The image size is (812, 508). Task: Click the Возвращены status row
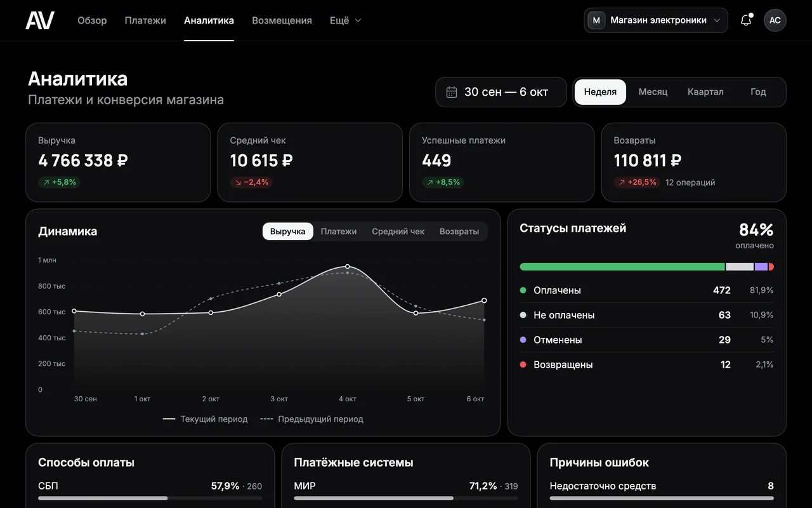646,364
